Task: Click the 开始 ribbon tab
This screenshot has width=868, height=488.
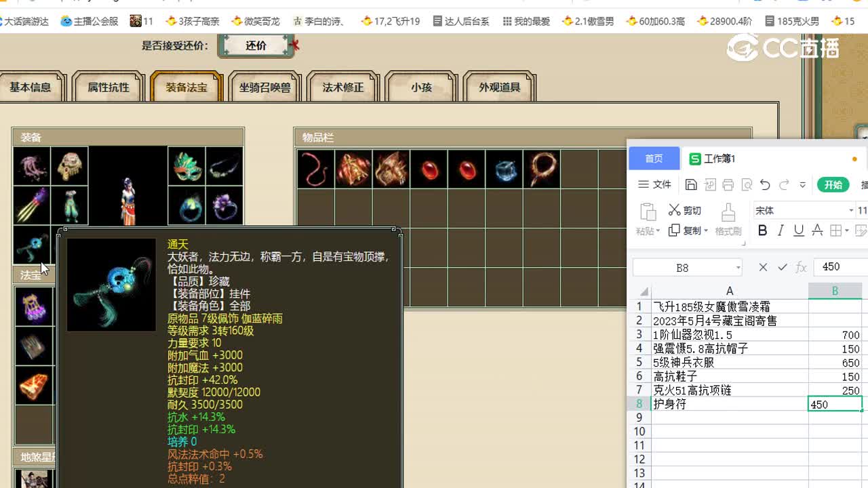Action: point(833,184)
